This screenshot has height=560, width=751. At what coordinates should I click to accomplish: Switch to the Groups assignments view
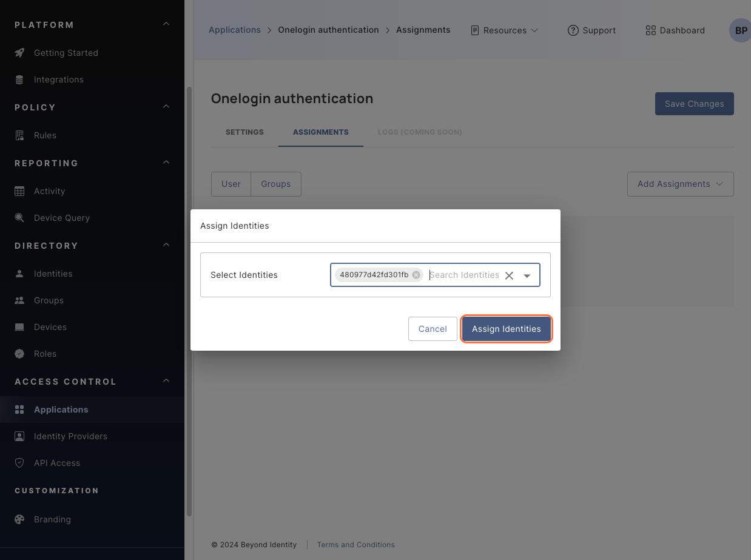276,184
